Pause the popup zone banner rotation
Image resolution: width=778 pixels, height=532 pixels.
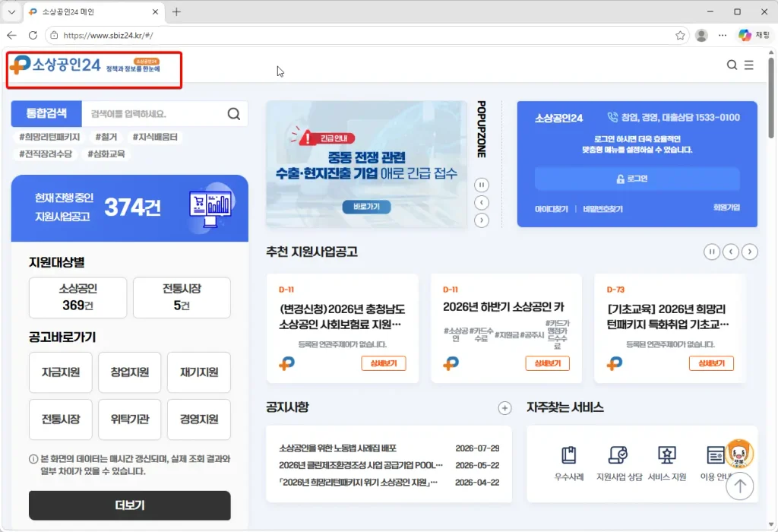coord(481,185)
